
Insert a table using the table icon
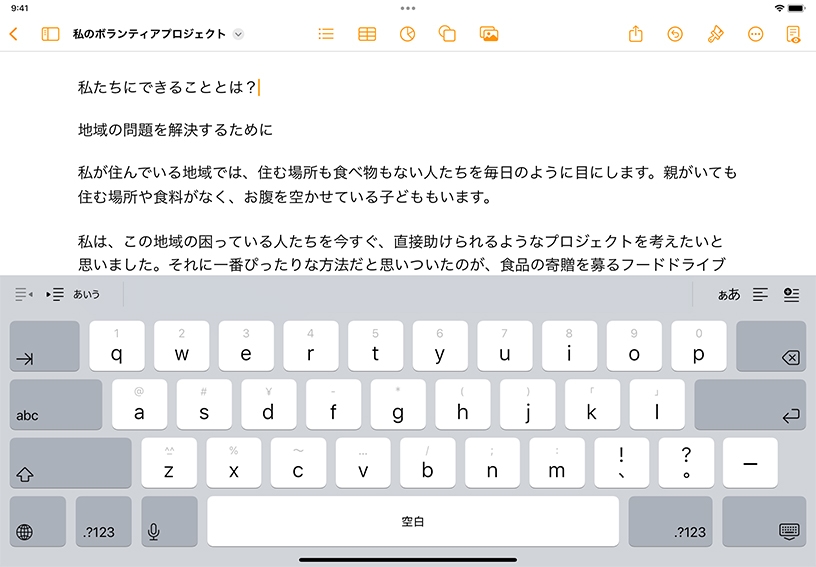pos(367,34)
